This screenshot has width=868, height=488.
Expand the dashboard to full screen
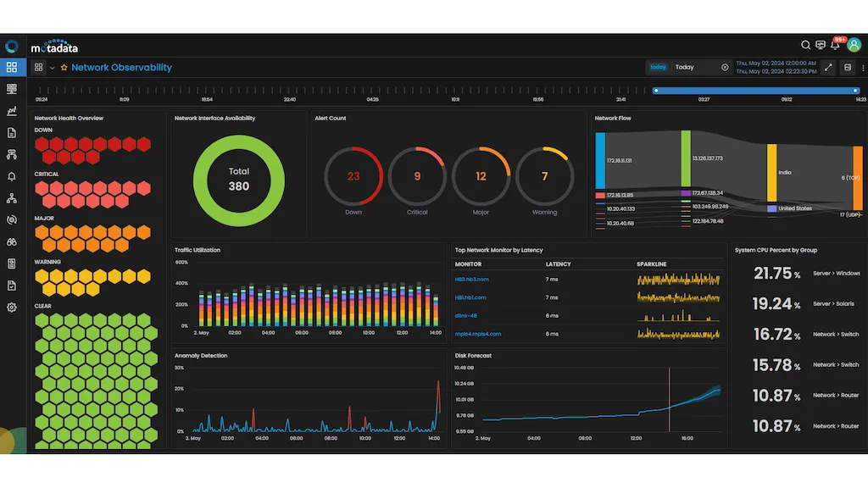point(828,68)
